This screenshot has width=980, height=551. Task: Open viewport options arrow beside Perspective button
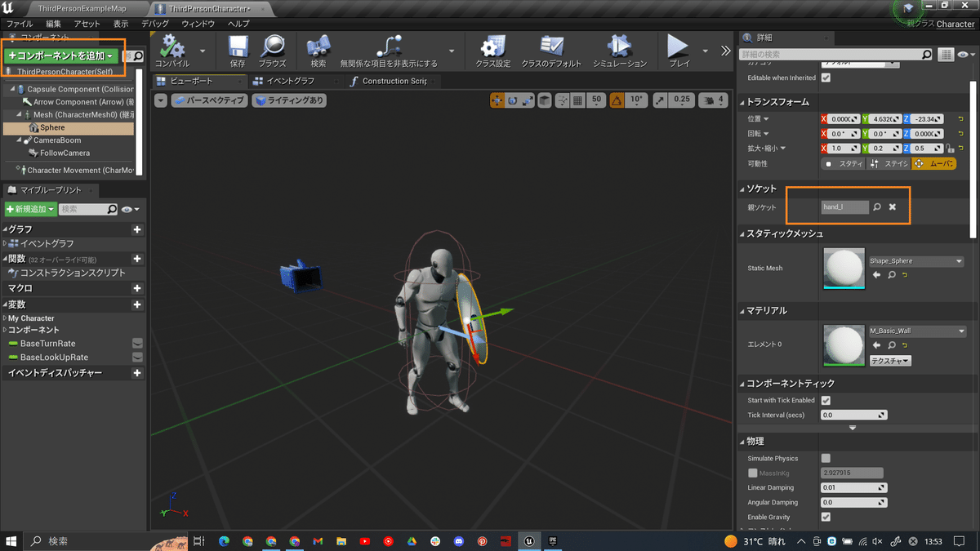(160, 100)
